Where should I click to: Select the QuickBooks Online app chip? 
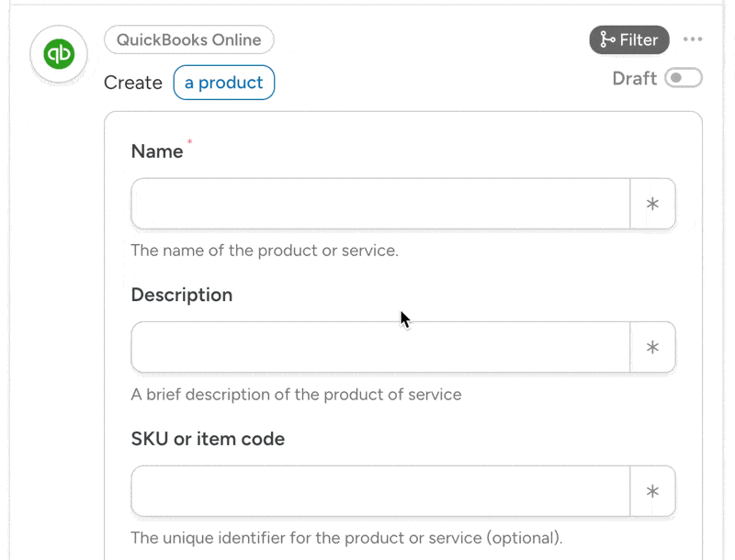coord(188,39)
